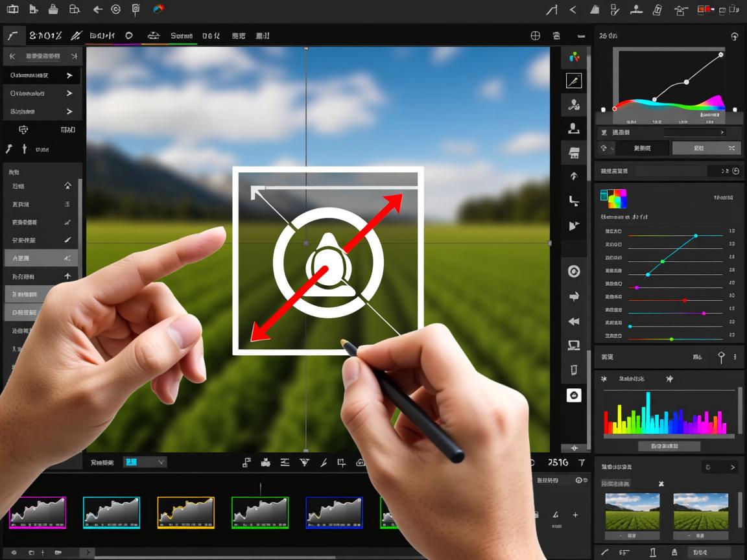Click the stamp icon in right toolbar
The height and width of the screenshot is (560, 747).
574,128
